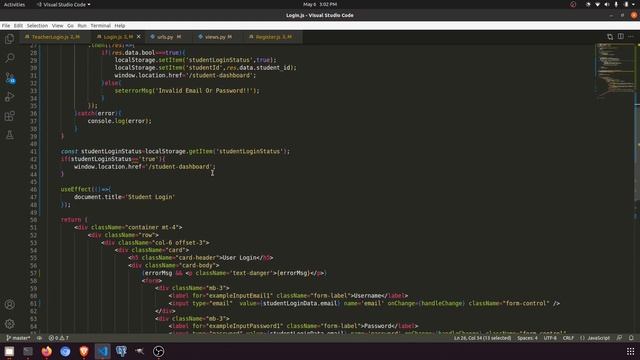Click the Synchronize Changes status icon

(x=40, y=338)
